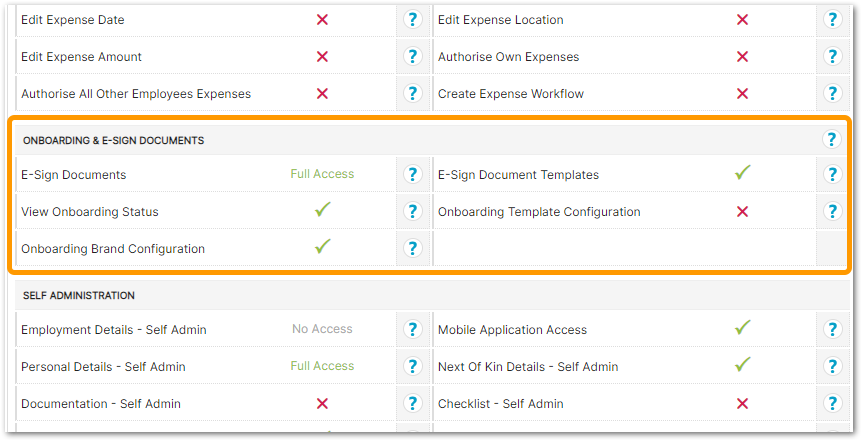The image size is (862, 441).
Task: Click help icon for Create Expense Workflow
Action: tap(832, 94)
